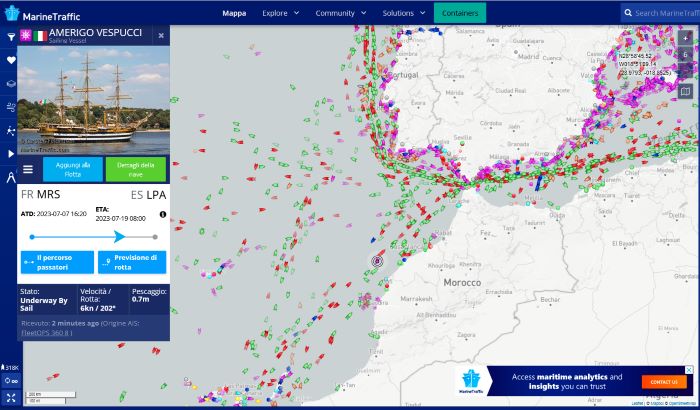
Task: Open the Containers tab
Action: (460, 13)
